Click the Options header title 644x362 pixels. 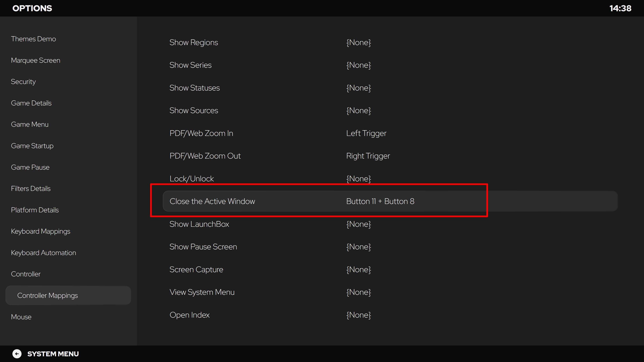[32, 8]
